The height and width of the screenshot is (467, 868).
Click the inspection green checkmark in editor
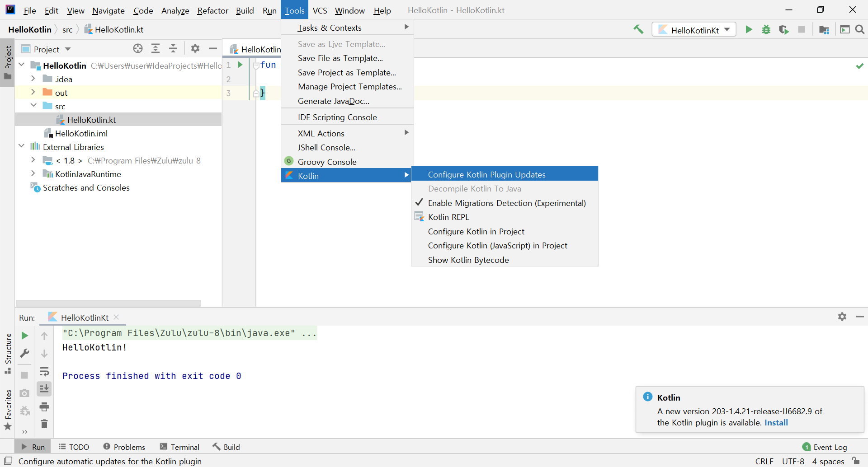[x=860, y=66]
